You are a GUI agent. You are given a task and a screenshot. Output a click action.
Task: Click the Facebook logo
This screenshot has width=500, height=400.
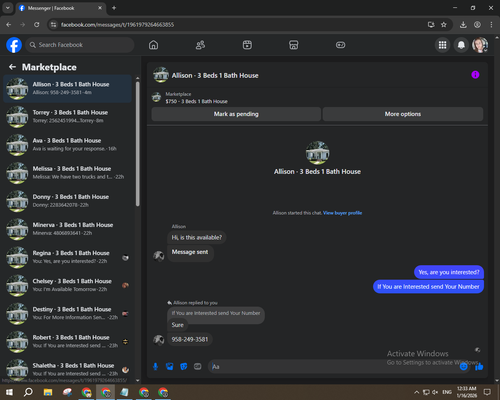pos(14,45)
